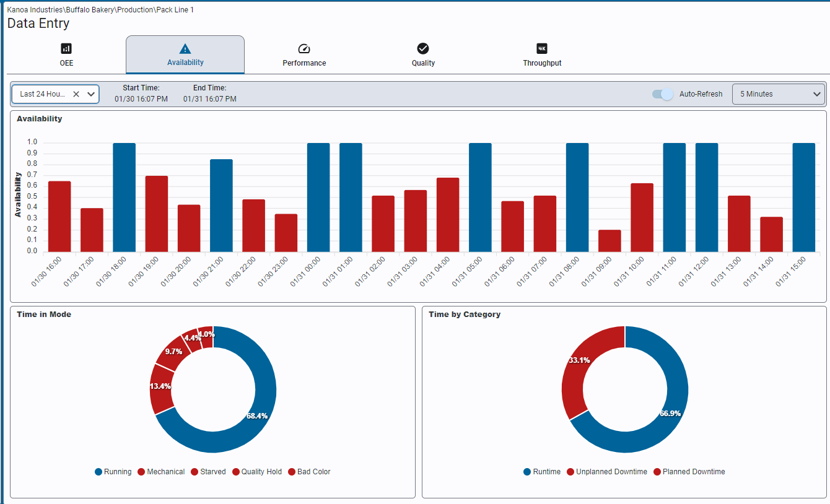Click the 01/30 19:00 availability bar

coord(157,214)
